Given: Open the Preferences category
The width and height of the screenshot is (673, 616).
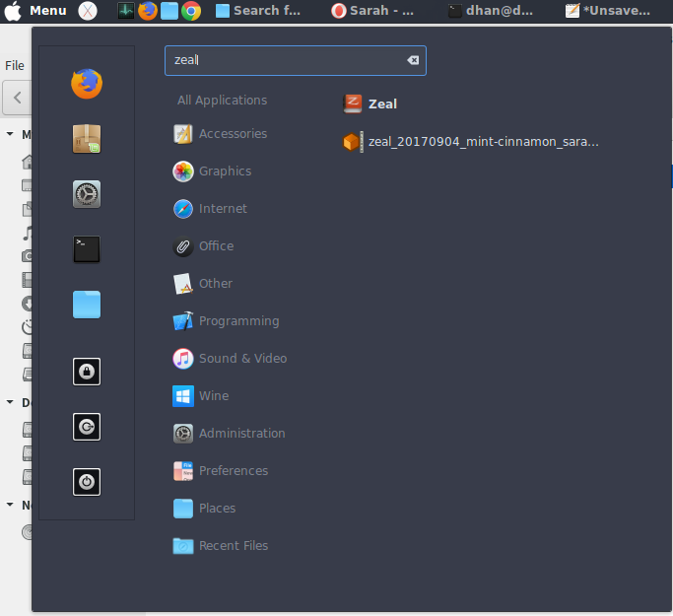Looking at the screenshot, I should pos(220,471).
